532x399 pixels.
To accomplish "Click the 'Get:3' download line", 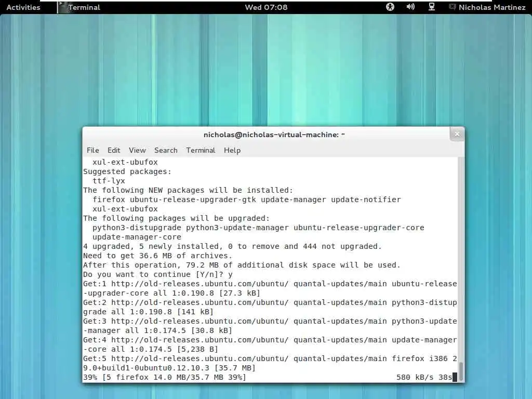I will 270,321.
